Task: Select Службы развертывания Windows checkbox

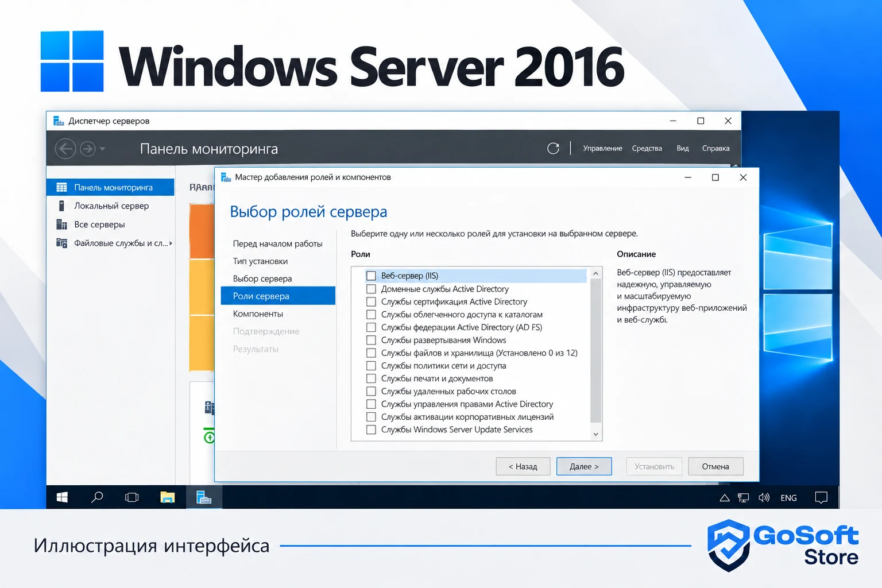Action: (x=371, y=340)
